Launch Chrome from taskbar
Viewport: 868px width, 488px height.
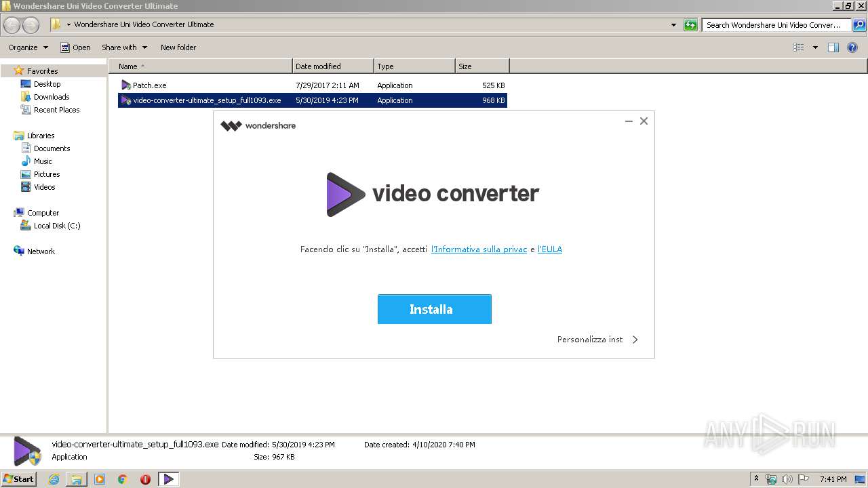(x=123, y=479)
